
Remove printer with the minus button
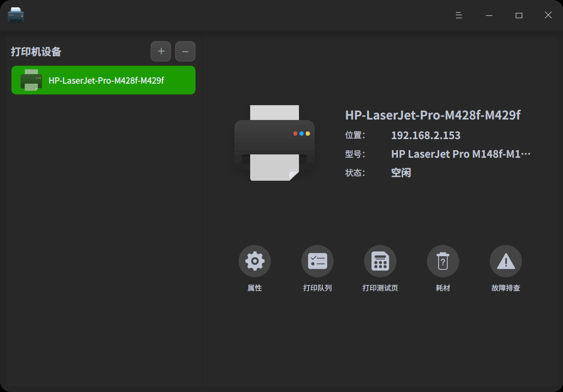click(185, 51)
